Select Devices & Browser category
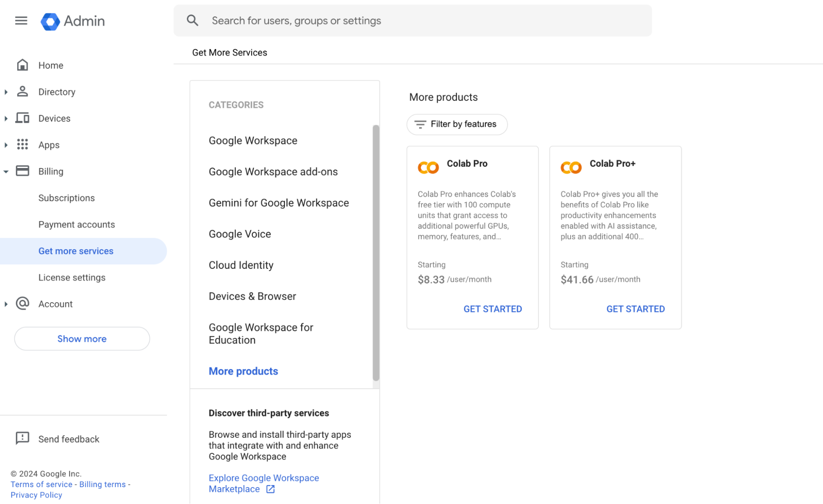Image resolution: width=823 pixels, height=504 pixels. (x=252, y=296)
